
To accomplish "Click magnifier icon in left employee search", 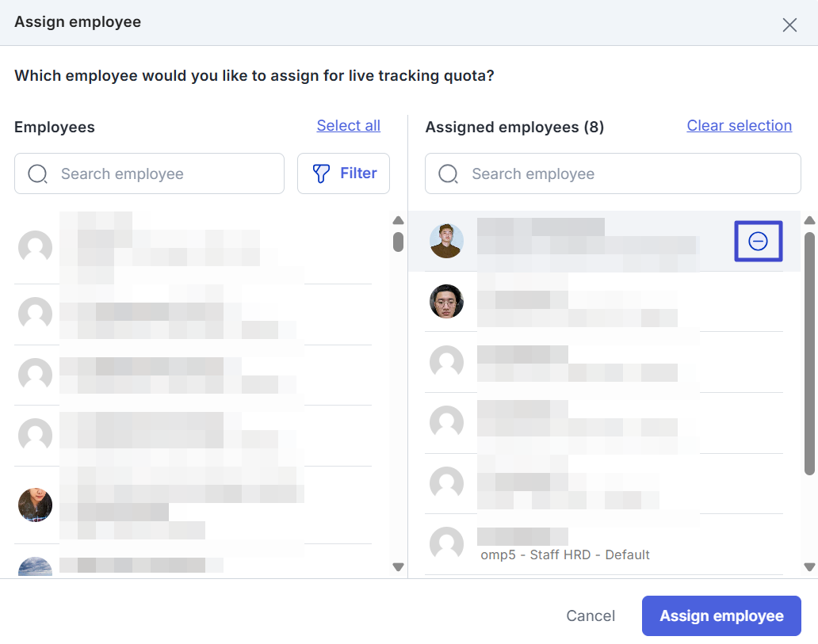I will click(37, 174).
